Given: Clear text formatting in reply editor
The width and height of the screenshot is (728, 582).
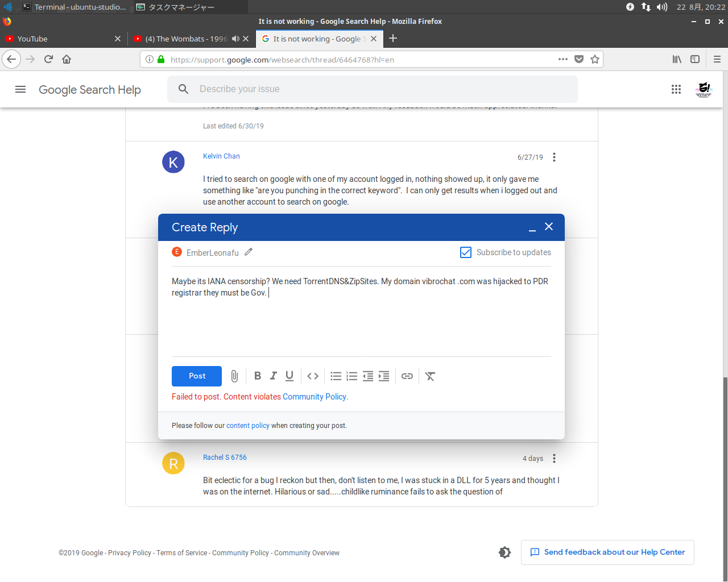Looking at the screenshot, I should click(x=430, y=376).
